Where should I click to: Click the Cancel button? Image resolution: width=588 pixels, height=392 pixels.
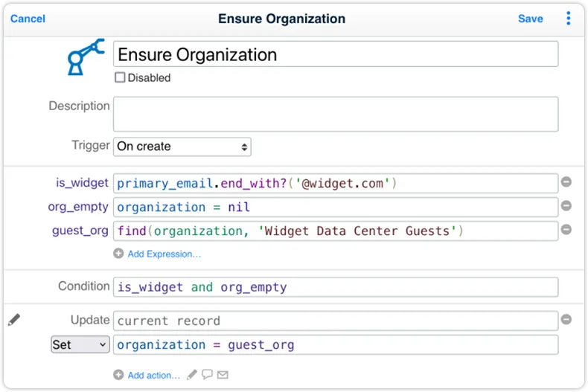coord(28,19)
